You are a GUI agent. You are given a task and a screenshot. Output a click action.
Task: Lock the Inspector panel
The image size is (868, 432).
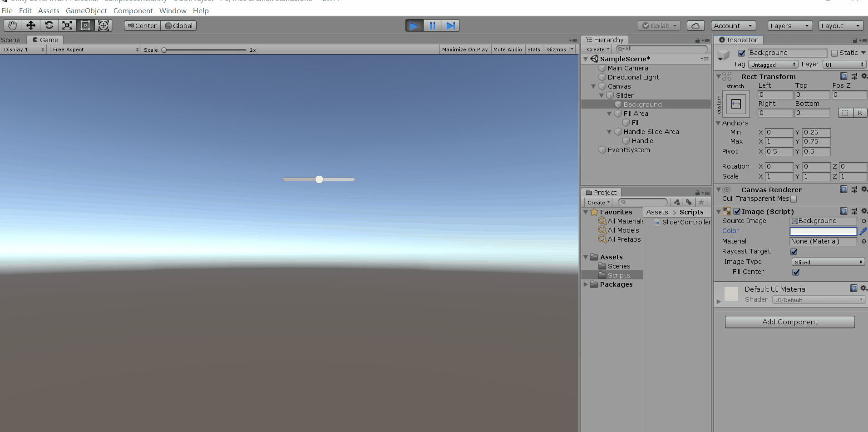pos(855,40)
